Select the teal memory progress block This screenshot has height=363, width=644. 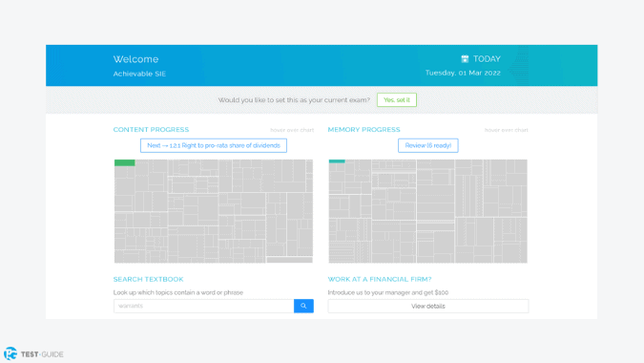(x=337, y=161)
